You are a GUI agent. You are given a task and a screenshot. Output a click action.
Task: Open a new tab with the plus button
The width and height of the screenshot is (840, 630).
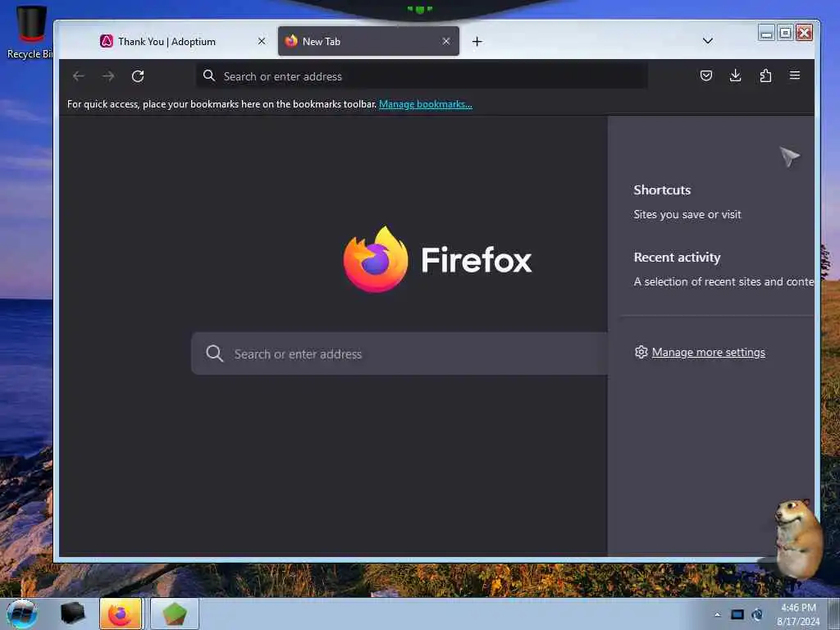[477, 41]
